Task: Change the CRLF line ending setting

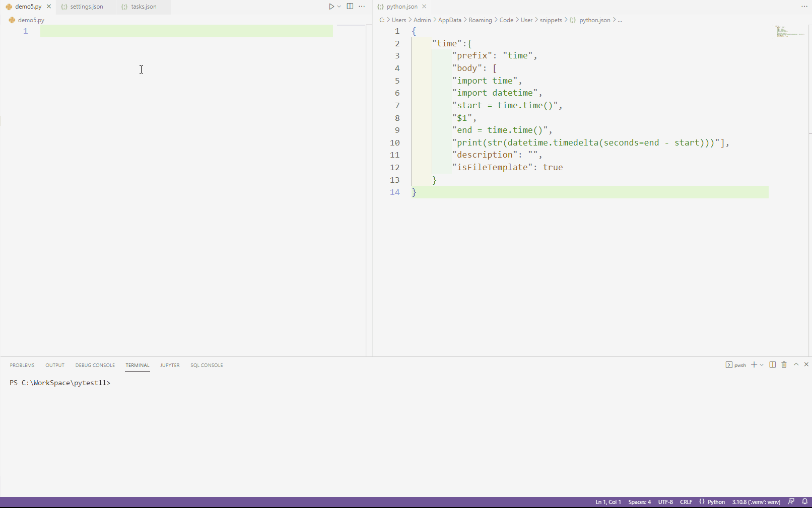Action: click(686, 501)
